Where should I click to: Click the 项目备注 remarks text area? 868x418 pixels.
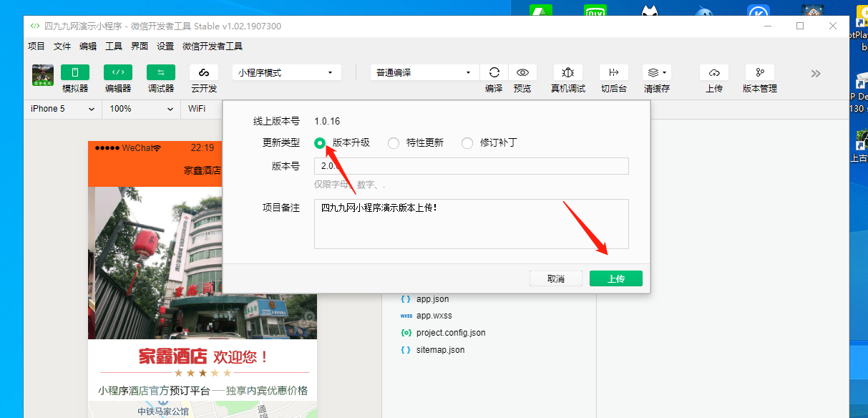(x=471, y=224)
